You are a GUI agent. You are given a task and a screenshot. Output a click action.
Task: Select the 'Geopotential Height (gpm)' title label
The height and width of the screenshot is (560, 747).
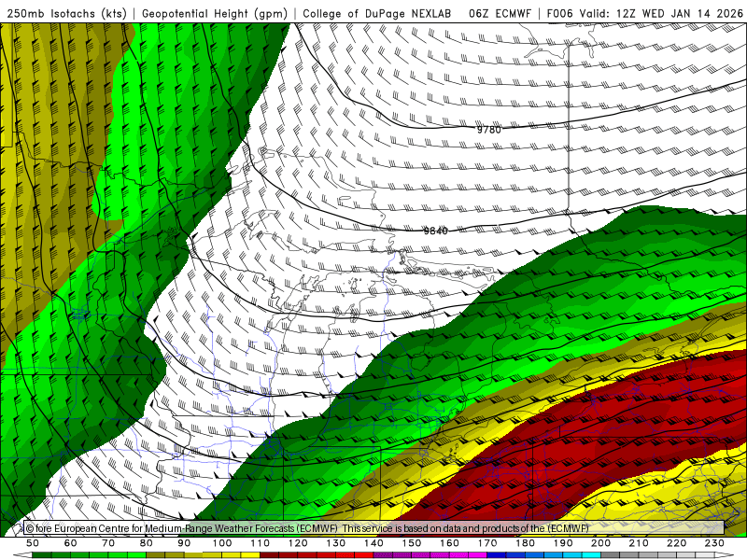point(215,14)
